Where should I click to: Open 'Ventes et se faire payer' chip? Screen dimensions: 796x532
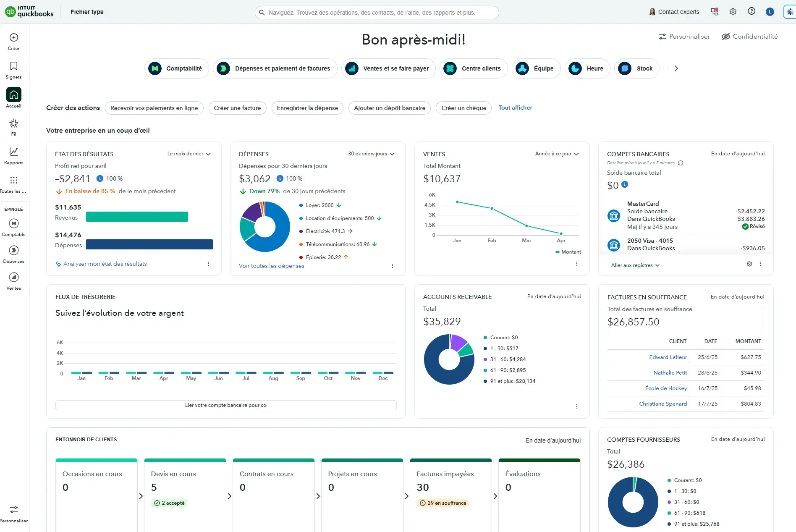389,68
